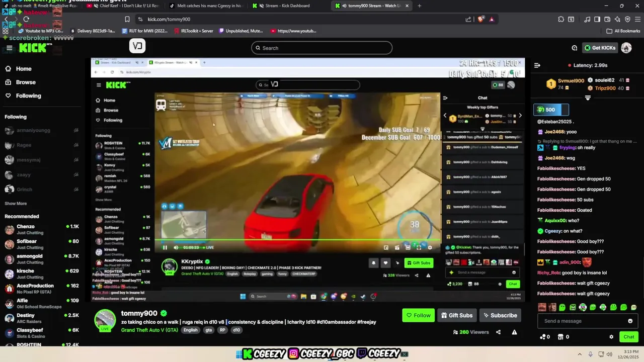Click the tommy900 streamer avatar

click(105, 320)
